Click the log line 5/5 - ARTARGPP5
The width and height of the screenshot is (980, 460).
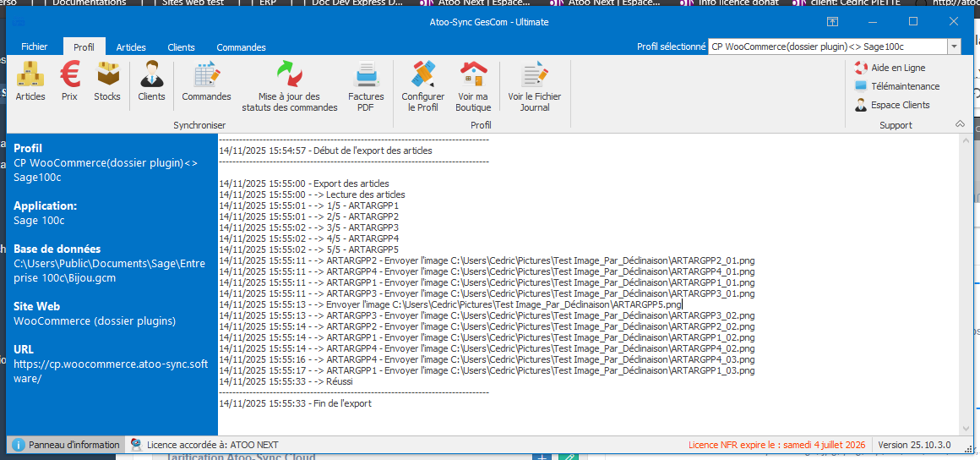[x=308, y=249]
